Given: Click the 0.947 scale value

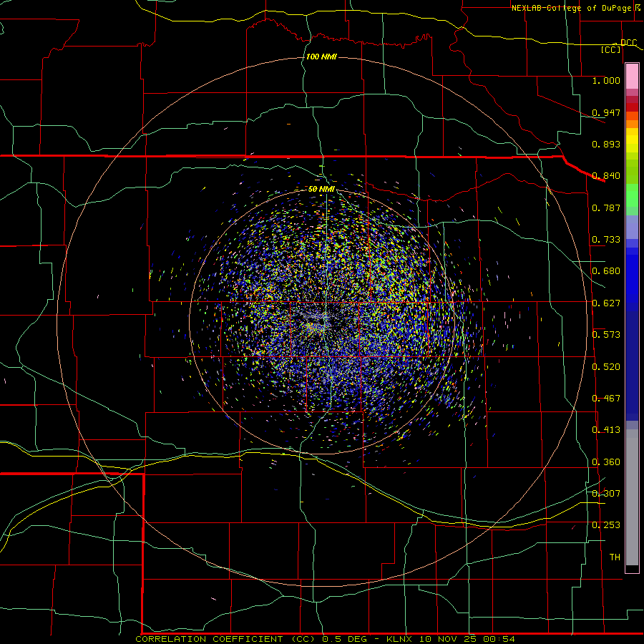Looking at the screenshot, I should (x=606, y=112).
